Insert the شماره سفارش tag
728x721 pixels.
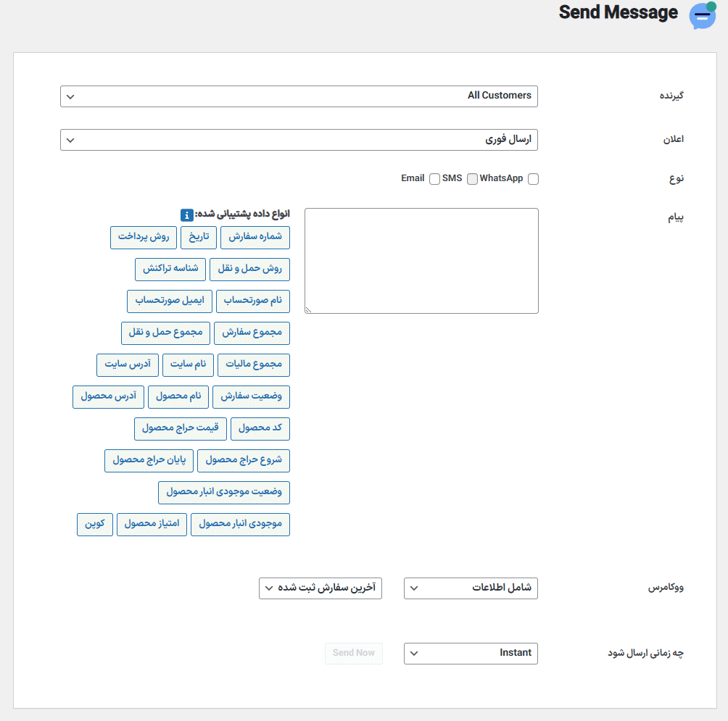[x=255, y=238]
